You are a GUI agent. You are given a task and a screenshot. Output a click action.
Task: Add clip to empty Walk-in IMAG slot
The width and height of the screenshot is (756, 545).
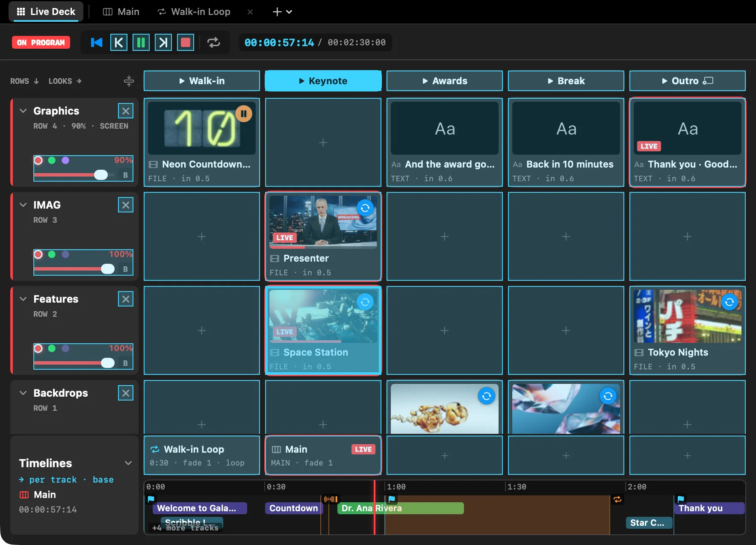tap(202, 236)
